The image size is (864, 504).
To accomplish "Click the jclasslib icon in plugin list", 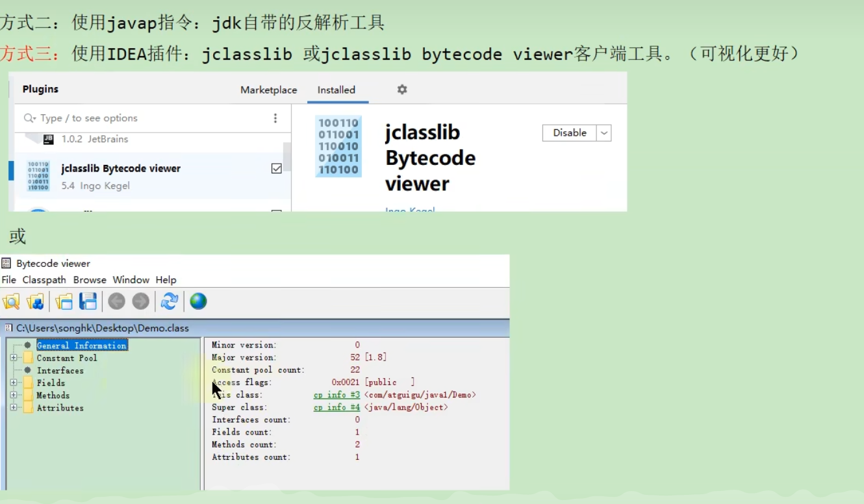I will pos(38,176).
